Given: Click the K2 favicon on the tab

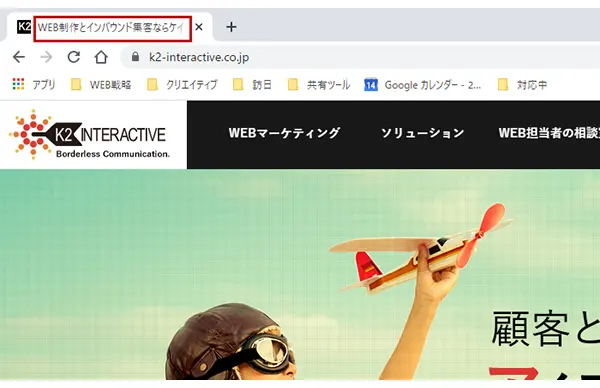Looking at the screenshot, I should (x=24, y=27).
